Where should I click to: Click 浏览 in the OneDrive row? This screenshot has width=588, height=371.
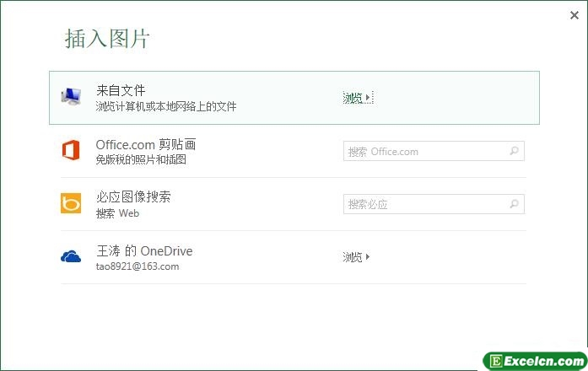click(356, 257)
